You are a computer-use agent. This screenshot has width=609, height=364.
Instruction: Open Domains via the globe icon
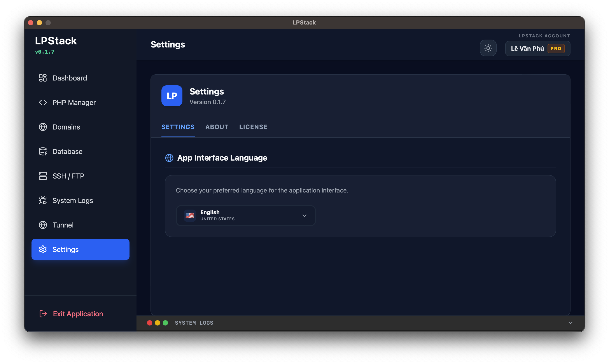point(43,127)
